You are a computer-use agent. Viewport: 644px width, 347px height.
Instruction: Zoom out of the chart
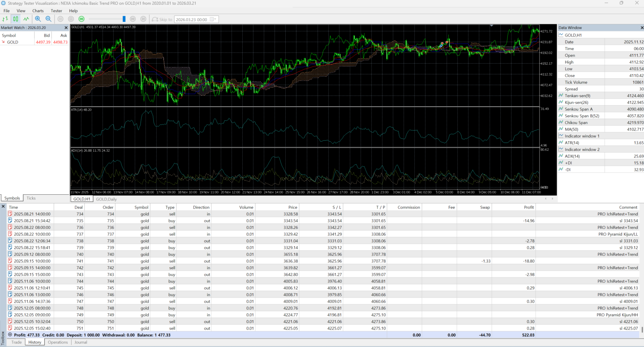(x=48, y=19)
